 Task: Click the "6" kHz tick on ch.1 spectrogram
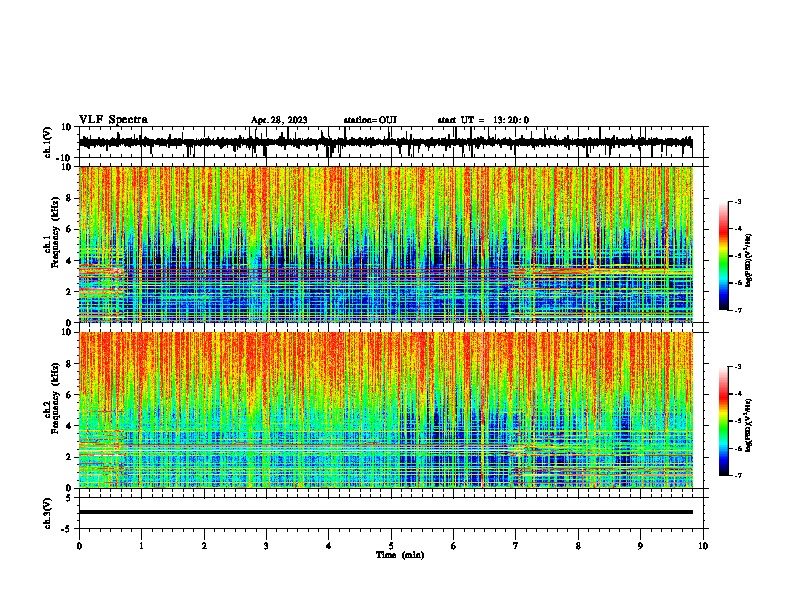pyautogui.click(x=69, y=229)
